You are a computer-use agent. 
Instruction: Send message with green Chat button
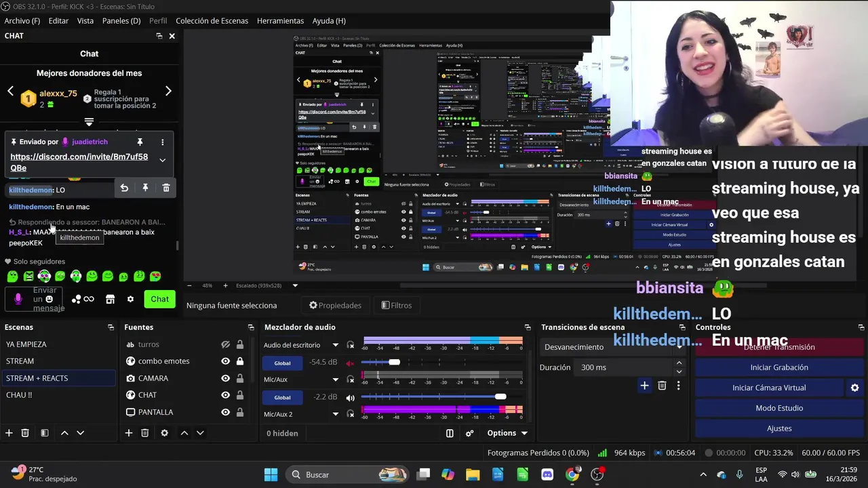(160, 299)
